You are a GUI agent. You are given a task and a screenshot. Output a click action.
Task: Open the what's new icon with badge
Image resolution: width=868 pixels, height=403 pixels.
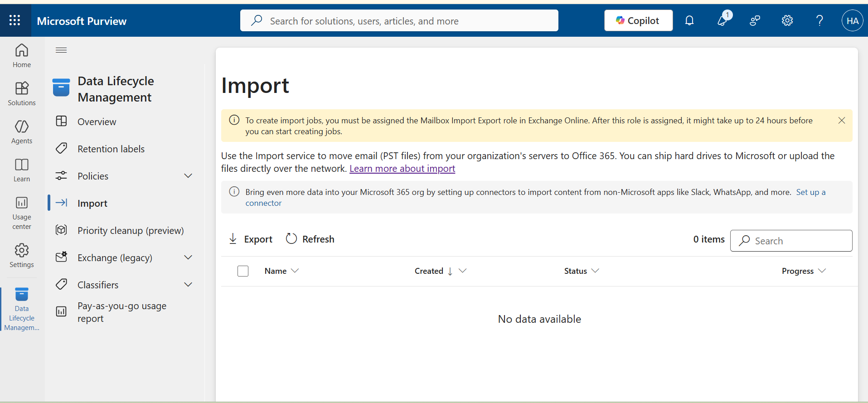[x=723, y=20]
